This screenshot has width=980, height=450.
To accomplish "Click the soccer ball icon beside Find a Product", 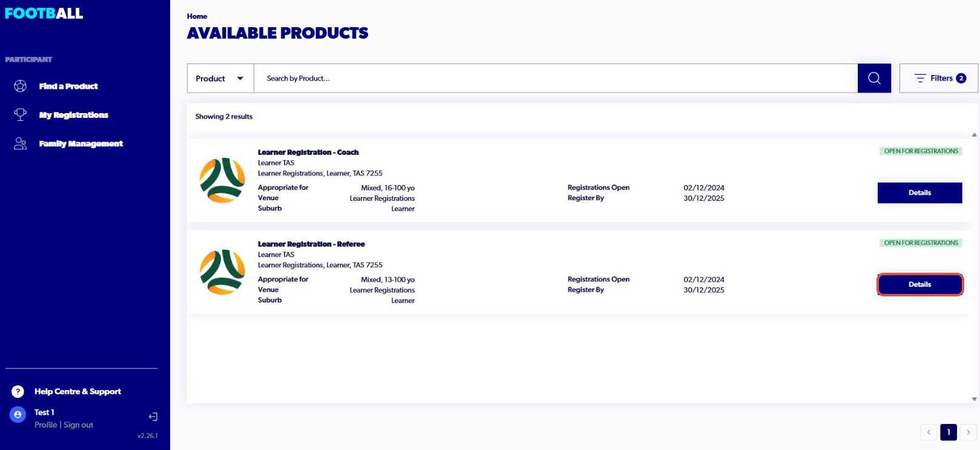I will pos(20,86).
